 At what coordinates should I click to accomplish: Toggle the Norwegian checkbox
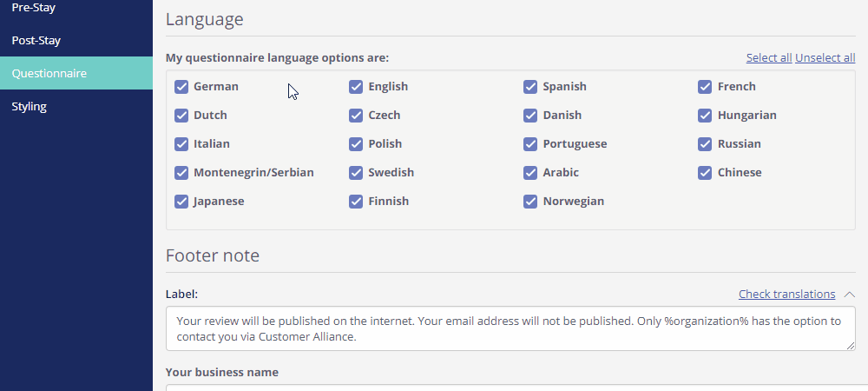(x=530, y=202)
